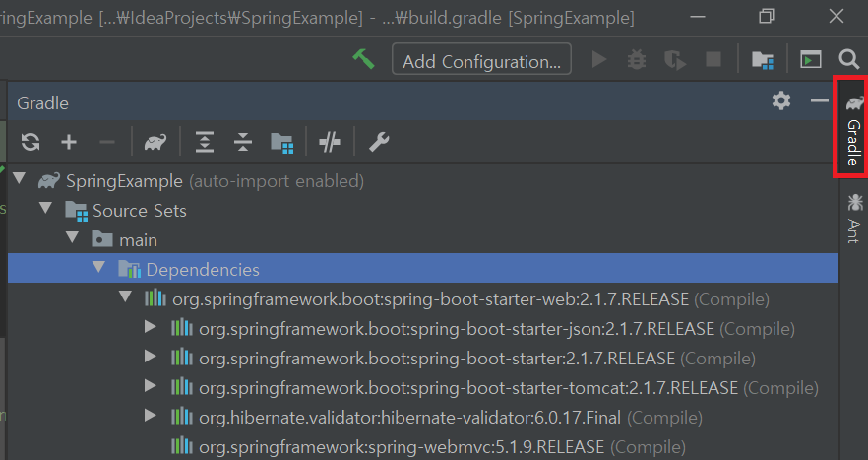Select spring-boot-starter-tomcat:2.1.7.RELEASE row
Viewport: 868px width, 460px height.
click(x=423, y=387)
